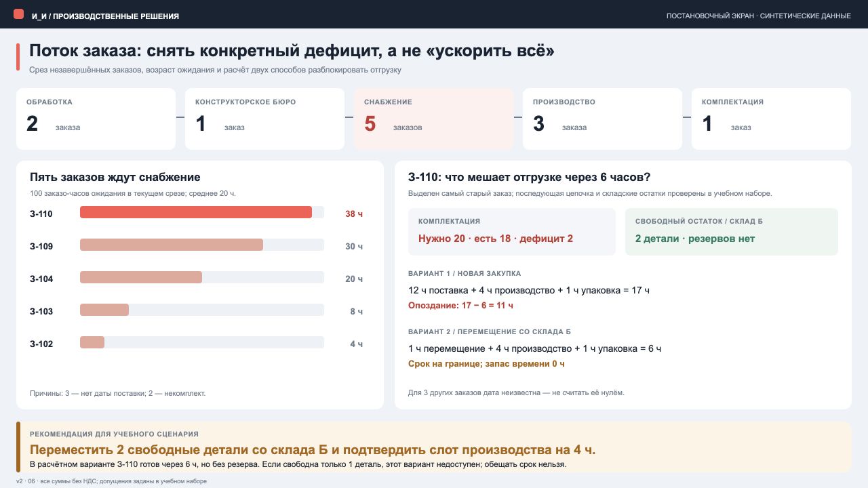Click the red logo square in header
This screenshot has width=868, height=488.
[x=18, y=14]
